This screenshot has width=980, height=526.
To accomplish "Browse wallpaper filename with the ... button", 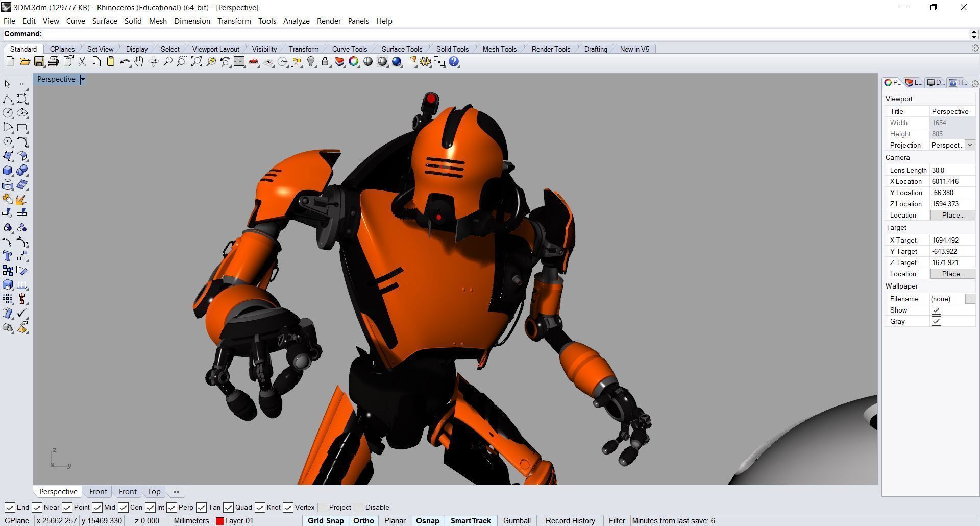I will pyautogui.click(x=970, y=299).
